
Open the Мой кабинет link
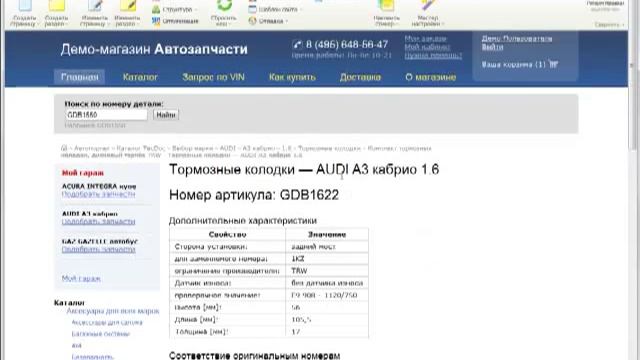coord(427,47)
